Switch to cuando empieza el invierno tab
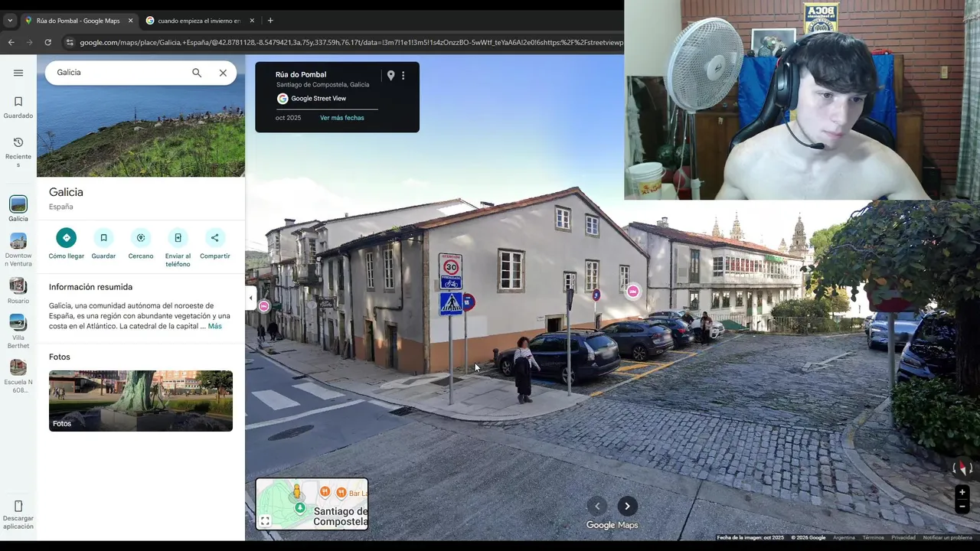The image size is (980, 551). click(199, 21)
